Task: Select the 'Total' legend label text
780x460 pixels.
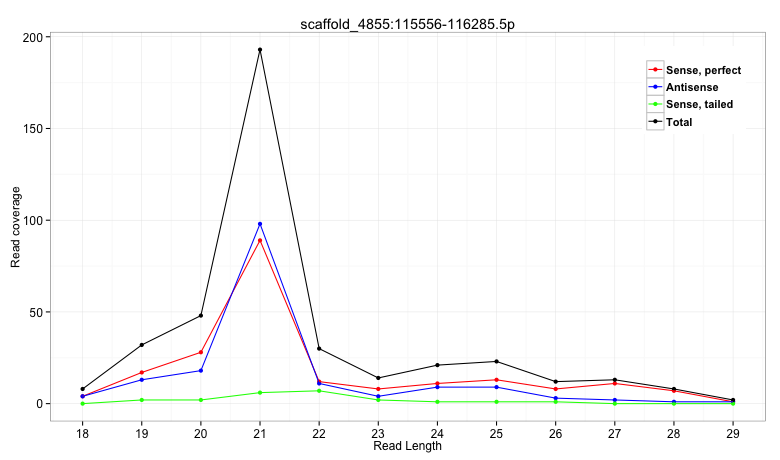Action: point(679,122)
